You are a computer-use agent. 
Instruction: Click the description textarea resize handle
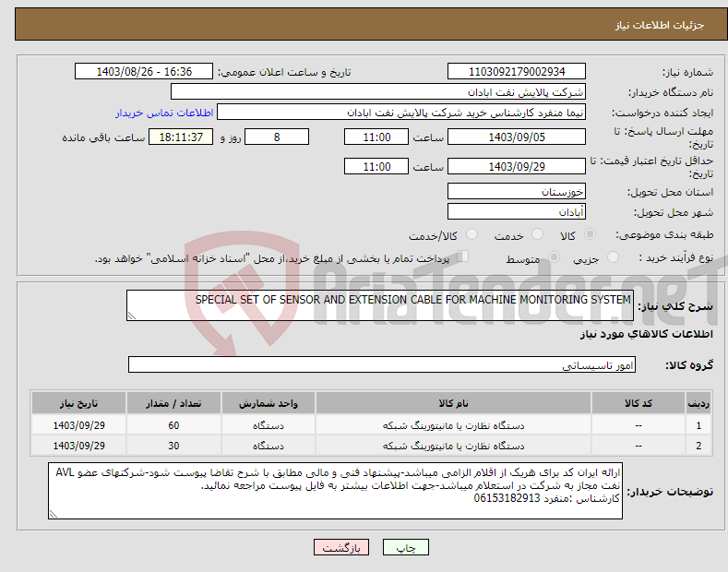coord(132,316)
